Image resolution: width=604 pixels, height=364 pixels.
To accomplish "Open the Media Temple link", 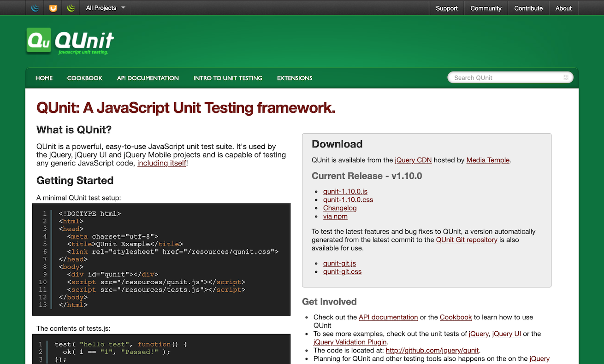I will point(488,160).
